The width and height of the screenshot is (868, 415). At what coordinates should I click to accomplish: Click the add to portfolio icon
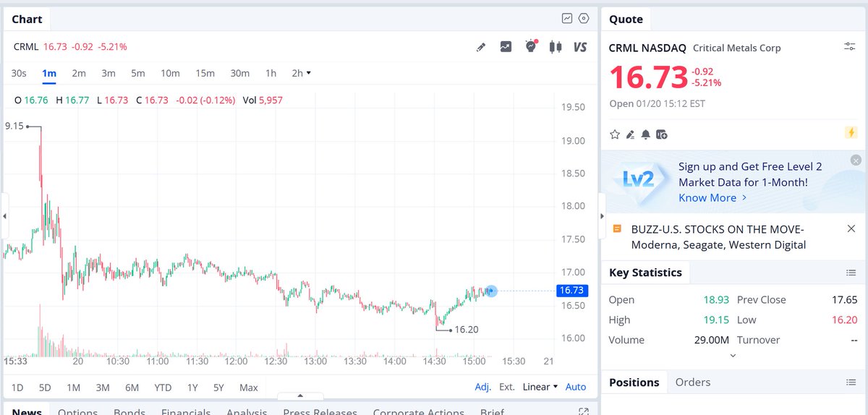pyautogui.click(x=661, y=134)
